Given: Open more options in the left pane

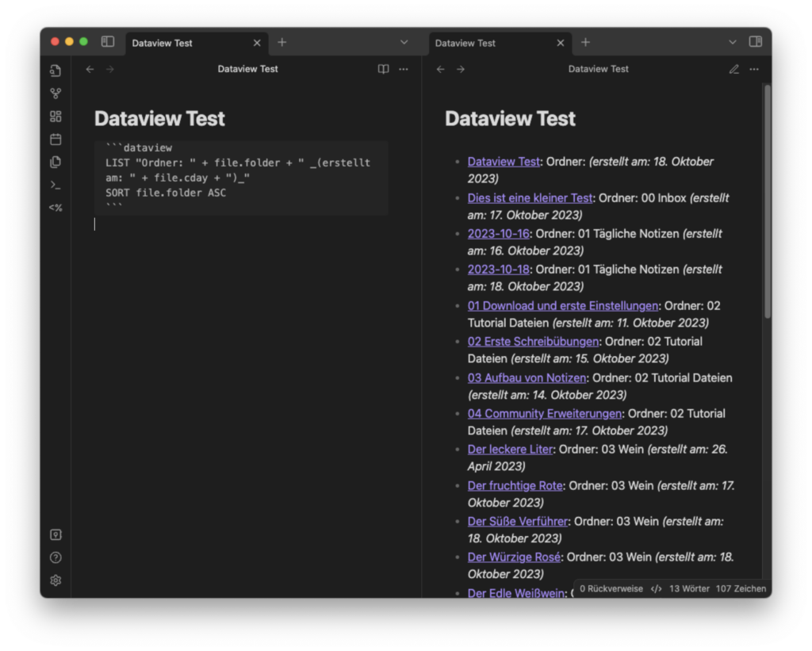Looking at the screenshot, I should (404, 70).
